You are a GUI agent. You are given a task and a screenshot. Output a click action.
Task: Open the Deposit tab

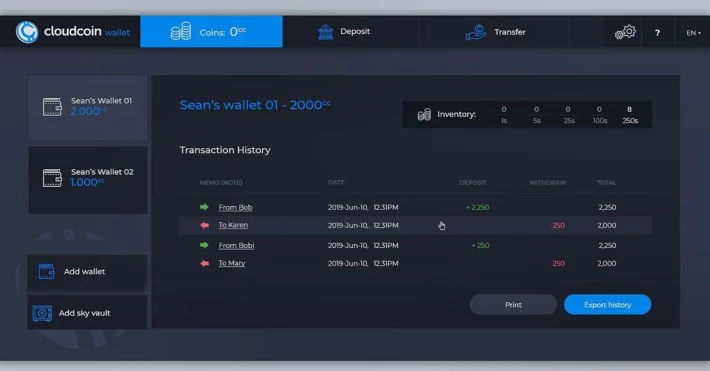pos(351,32)
